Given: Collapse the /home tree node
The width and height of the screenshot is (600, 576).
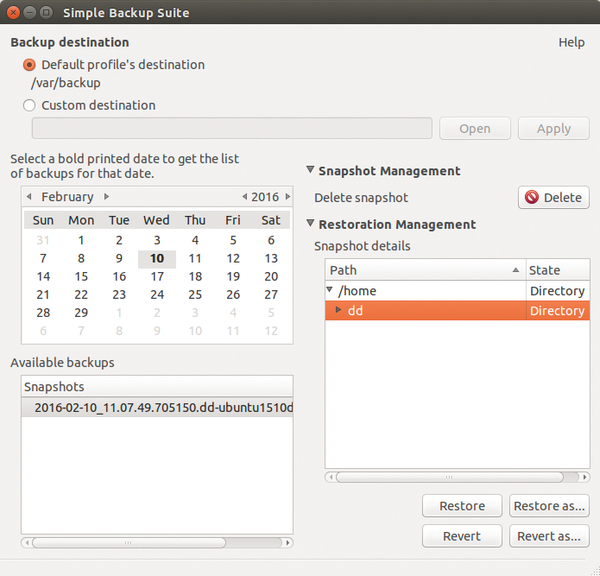Looking at the screenshot, I should tap(329, 290).
